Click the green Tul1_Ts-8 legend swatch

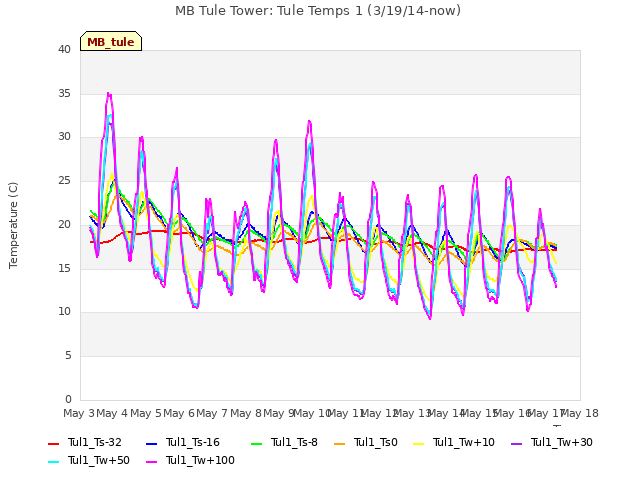point(257,444)
